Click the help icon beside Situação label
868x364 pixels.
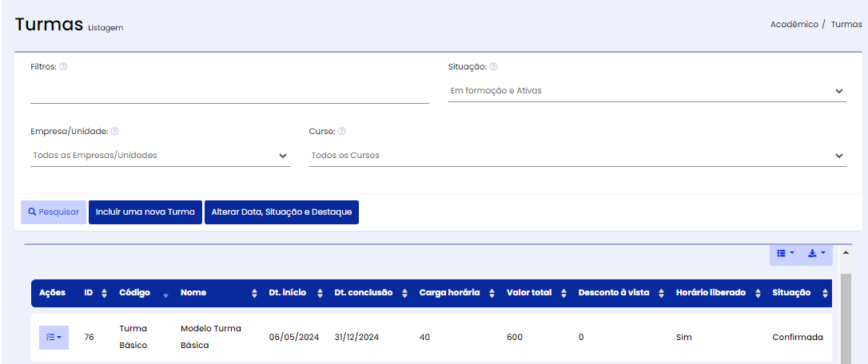(493, 66)
